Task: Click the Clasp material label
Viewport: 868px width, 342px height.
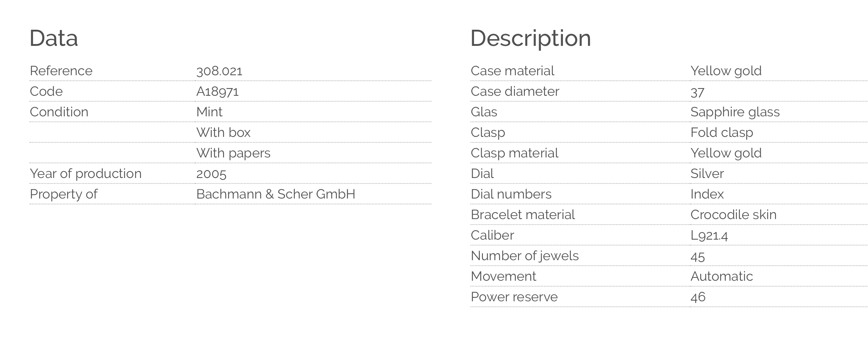Action: tap(514, 153)
